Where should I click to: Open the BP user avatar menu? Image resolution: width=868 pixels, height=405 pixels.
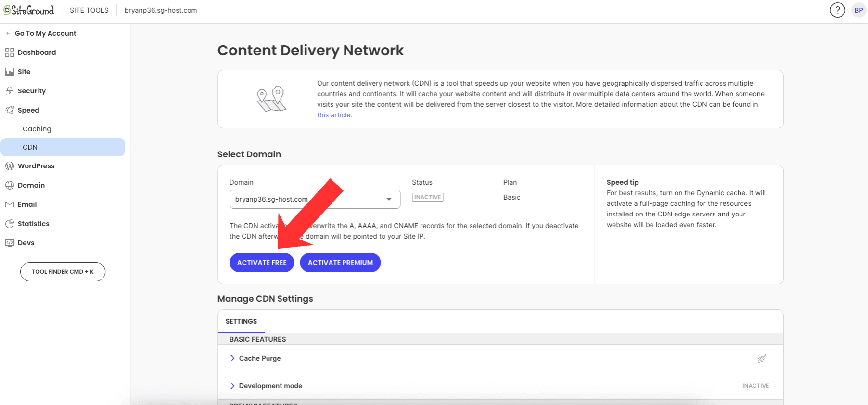click(859, 10)
